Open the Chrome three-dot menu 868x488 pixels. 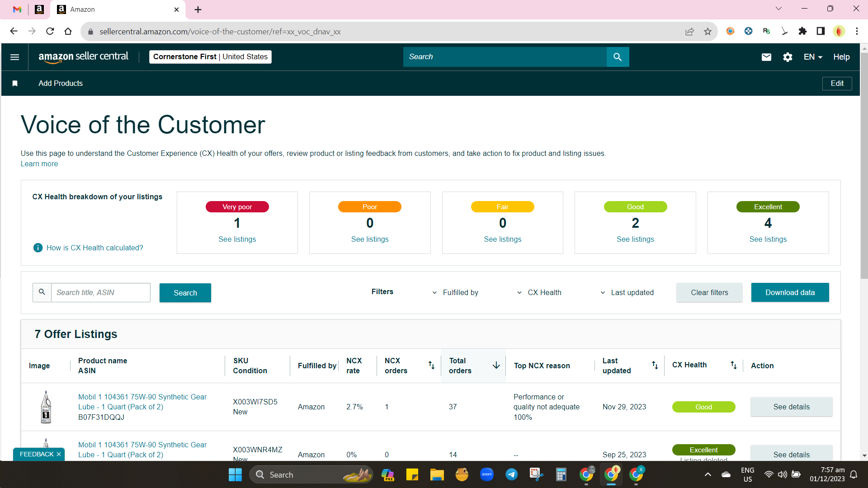(857, 31)
